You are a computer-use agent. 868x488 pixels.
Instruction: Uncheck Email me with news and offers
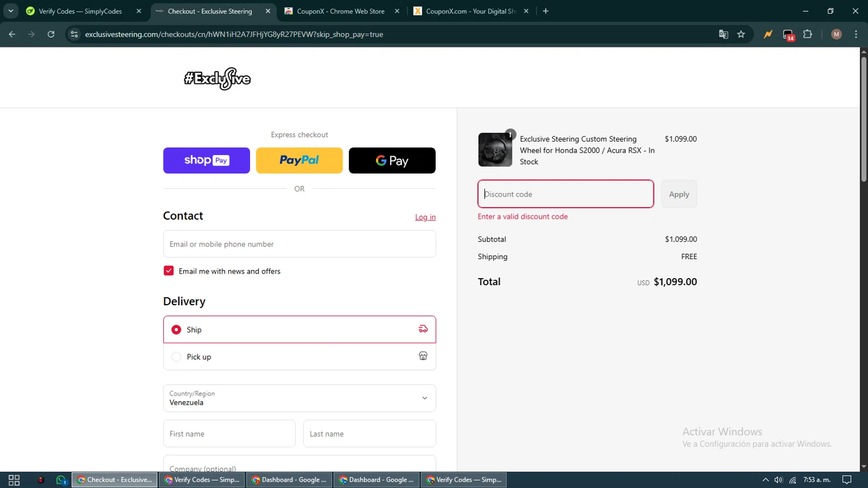(169, 271)
